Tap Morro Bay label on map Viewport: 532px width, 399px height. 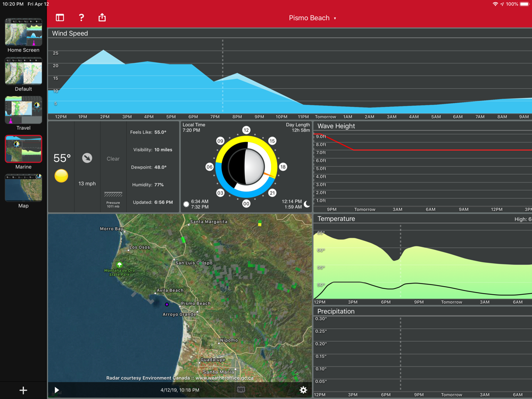point(111,229)
